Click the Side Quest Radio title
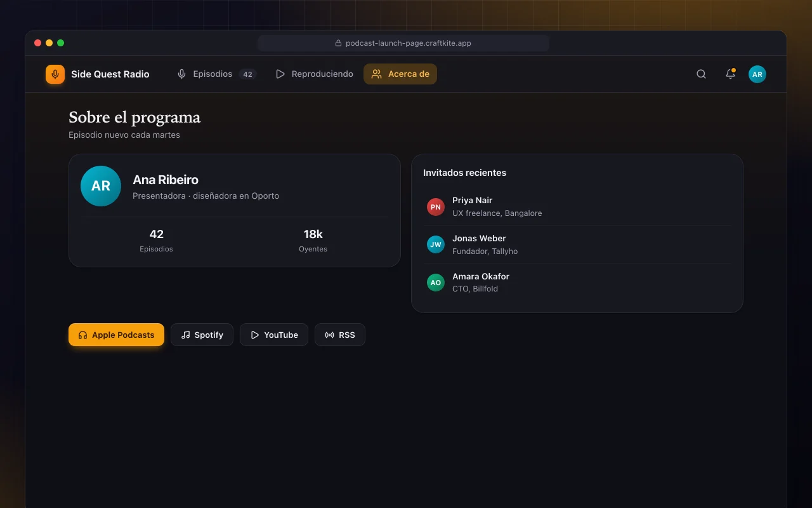The image size is (812, 508). click(x=110, y=74)
